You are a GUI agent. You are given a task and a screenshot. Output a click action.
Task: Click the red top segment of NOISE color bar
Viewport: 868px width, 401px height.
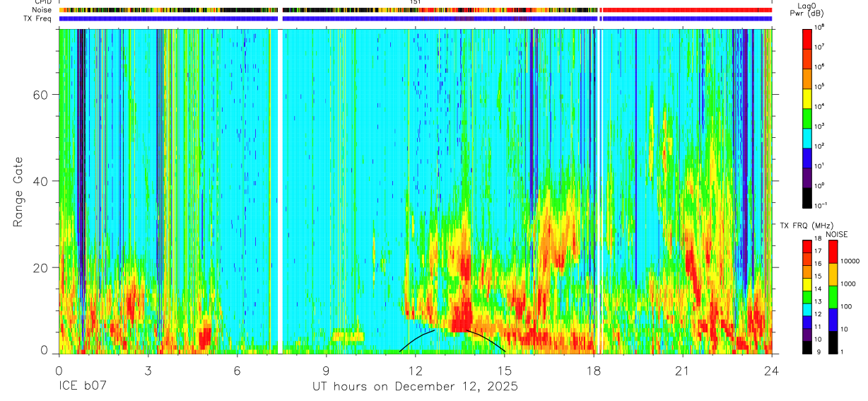click(x=832, y=252)
